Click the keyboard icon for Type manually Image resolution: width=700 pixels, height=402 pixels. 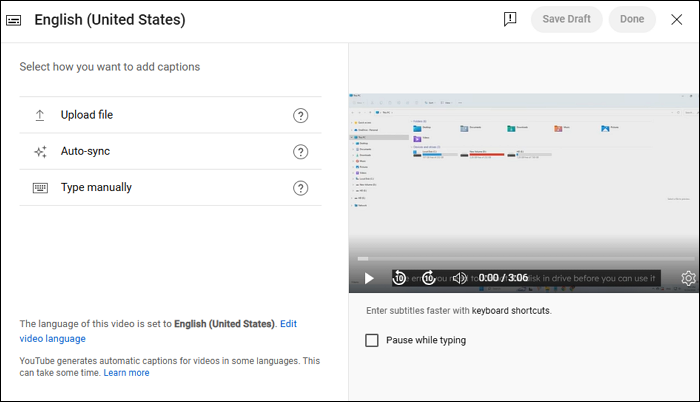(40, 188)
